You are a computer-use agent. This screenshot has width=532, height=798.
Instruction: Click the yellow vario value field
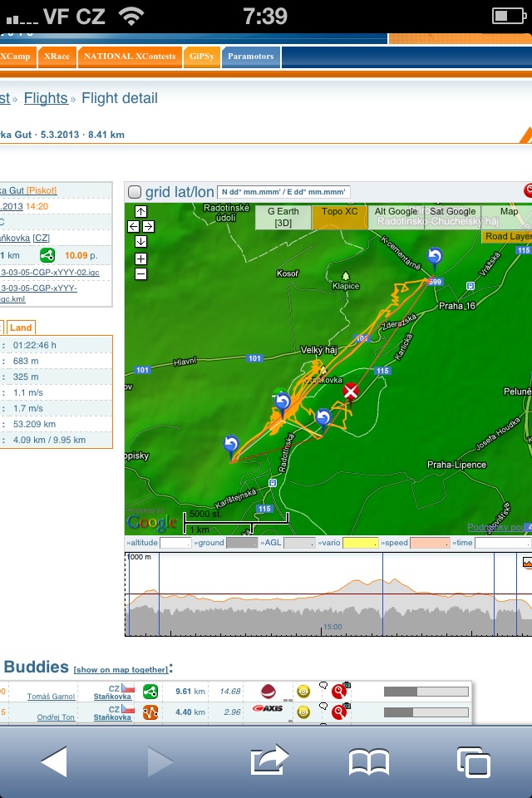coord(361,543)
